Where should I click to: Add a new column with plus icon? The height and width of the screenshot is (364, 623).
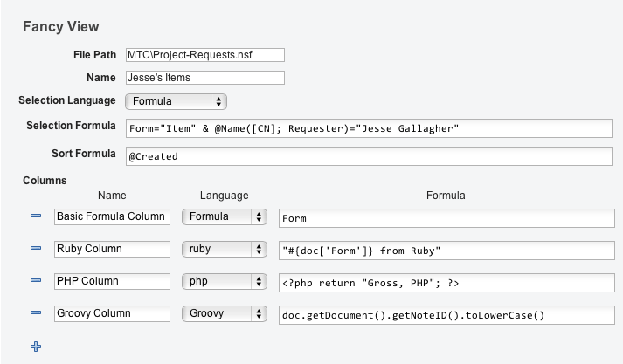pyautogui.click(x=36, y=347)
